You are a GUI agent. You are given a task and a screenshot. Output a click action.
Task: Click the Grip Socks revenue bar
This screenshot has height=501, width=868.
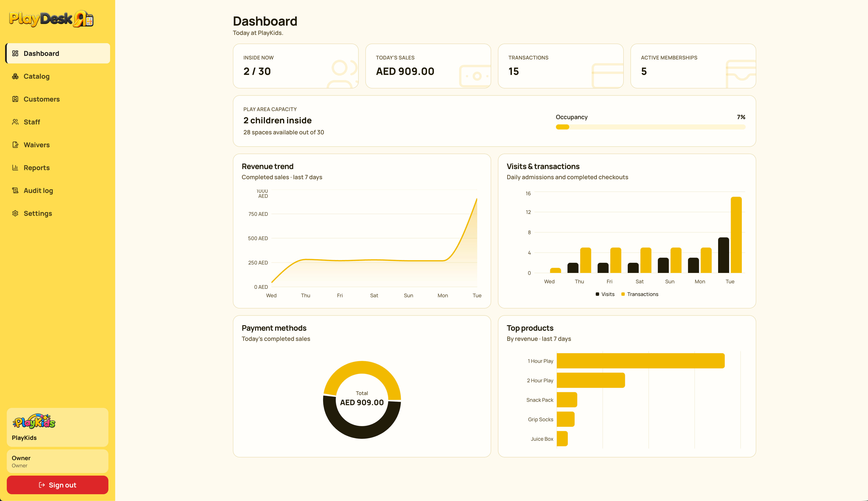[565, 419]
